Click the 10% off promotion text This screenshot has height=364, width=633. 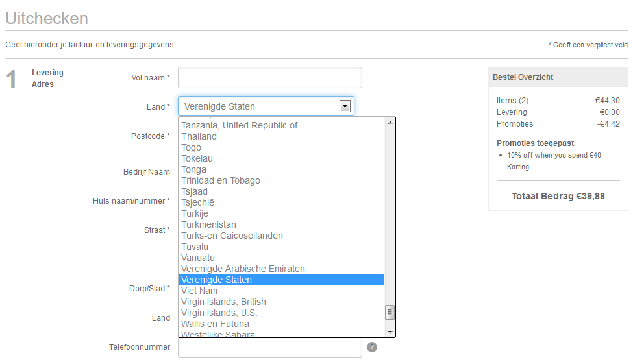(x=556, y=161)
